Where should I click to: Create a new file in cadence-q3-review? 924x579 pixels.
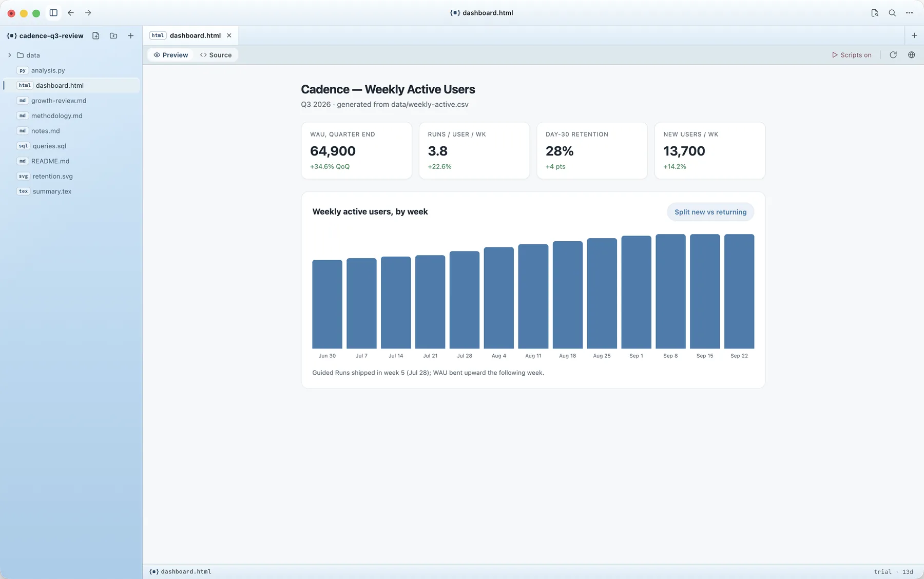tap(96, 36)
